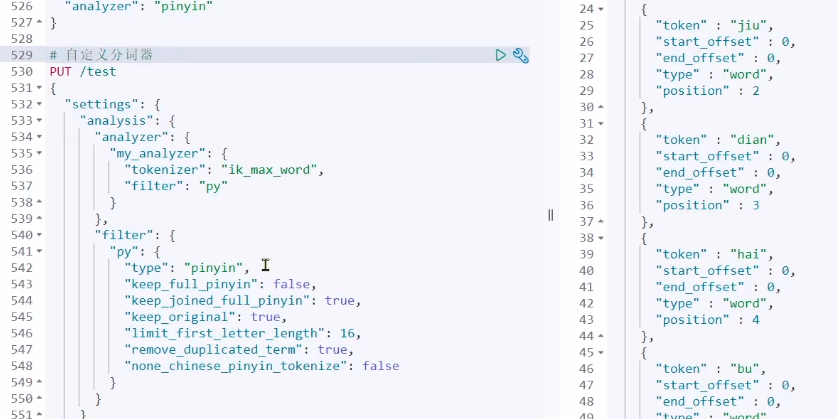This screenshot has width=837, height=419.
Task: Click the "none_chinese_pinyin_tokenize" key
Action: 236,366
